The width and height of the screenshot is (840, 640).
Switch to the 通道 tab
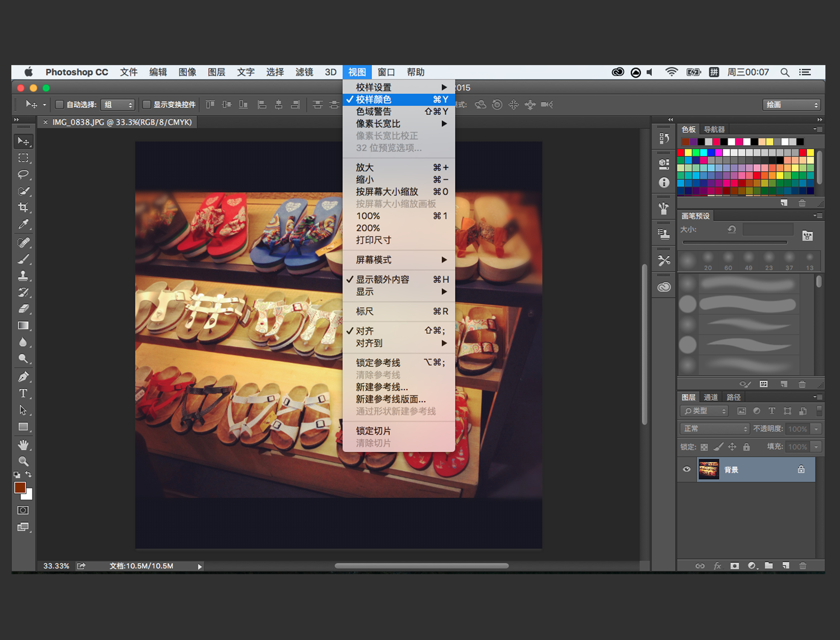(710, 397)
